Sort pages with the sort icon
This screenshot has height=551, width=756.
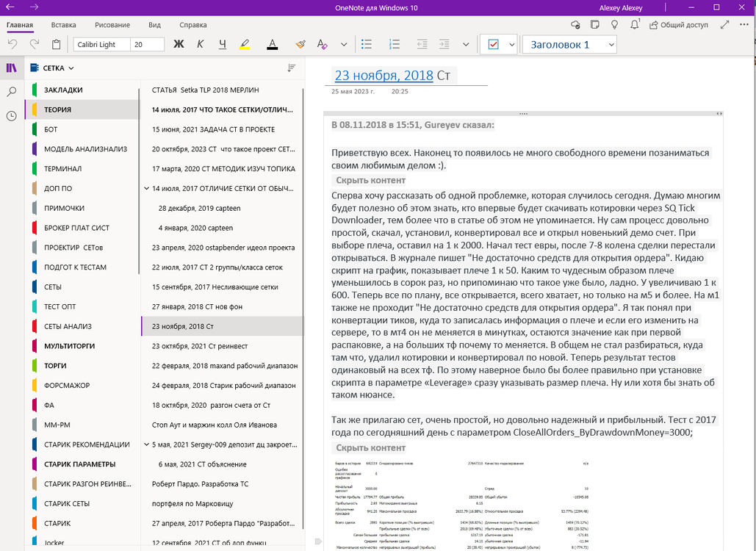291,68
